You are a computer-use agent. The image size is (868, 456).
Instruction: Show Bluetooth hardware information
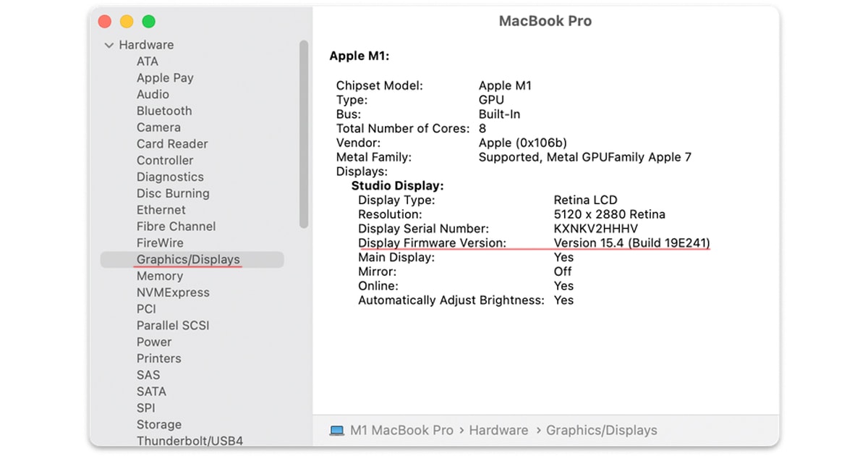[164, 111]
